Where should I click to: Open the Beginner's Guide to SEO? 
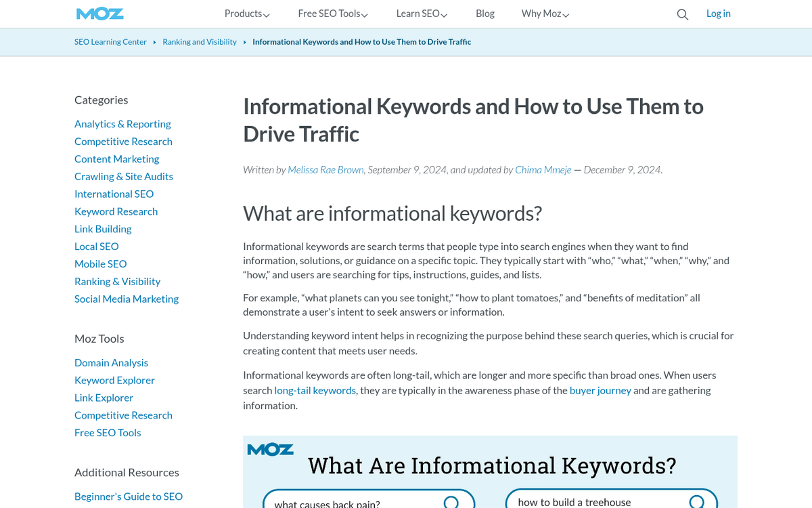(128, 496)
